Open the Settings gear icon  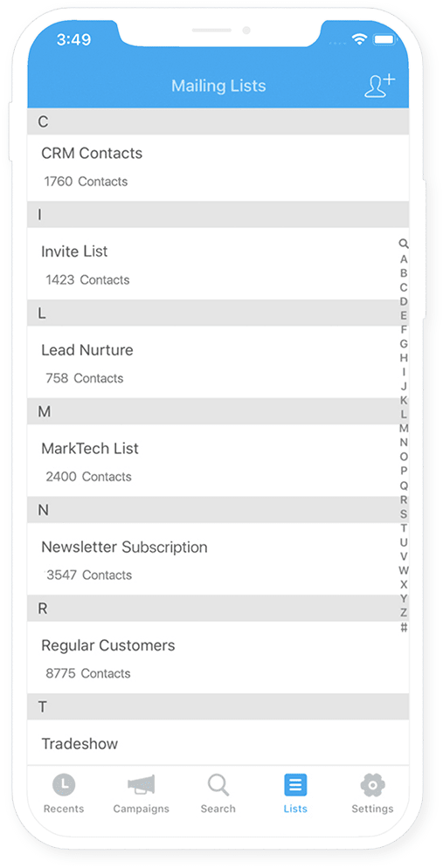(373, 784)
